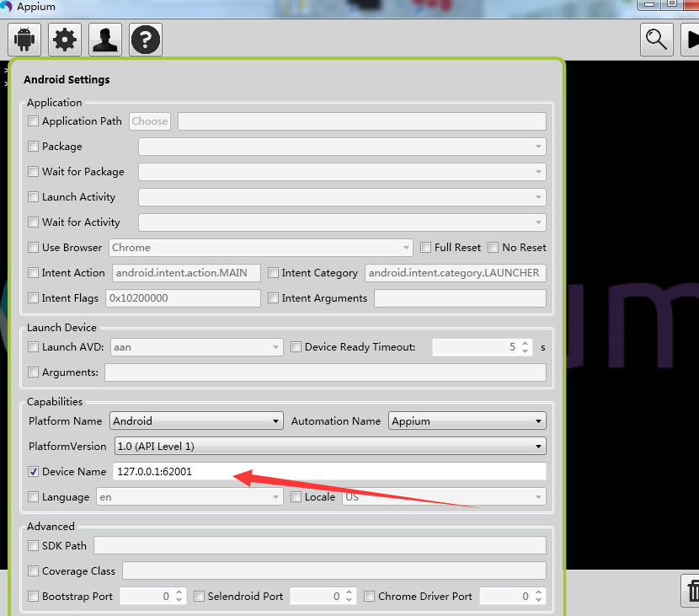Click the launch Arguments text field
699x616 pixels.
click(325, 372)
